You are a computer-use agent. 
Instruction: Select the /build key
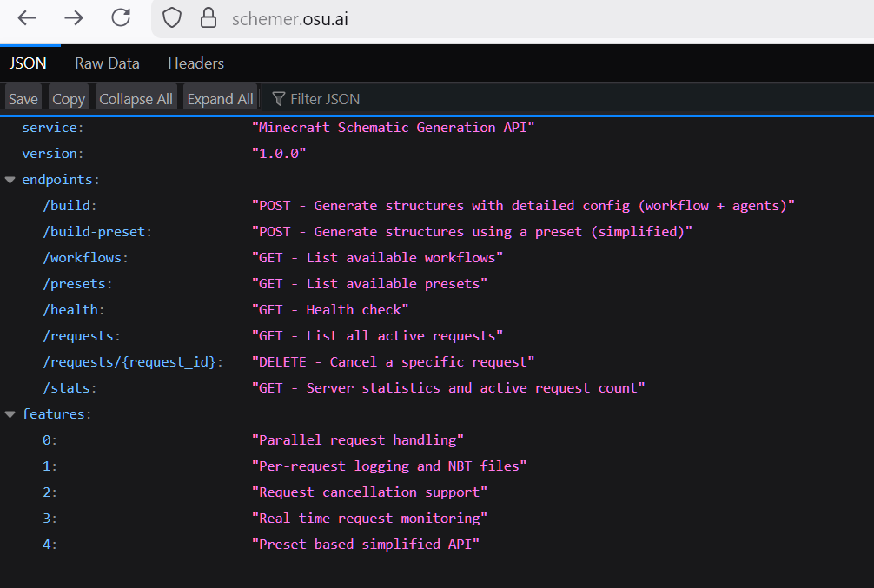pos(70,206)
